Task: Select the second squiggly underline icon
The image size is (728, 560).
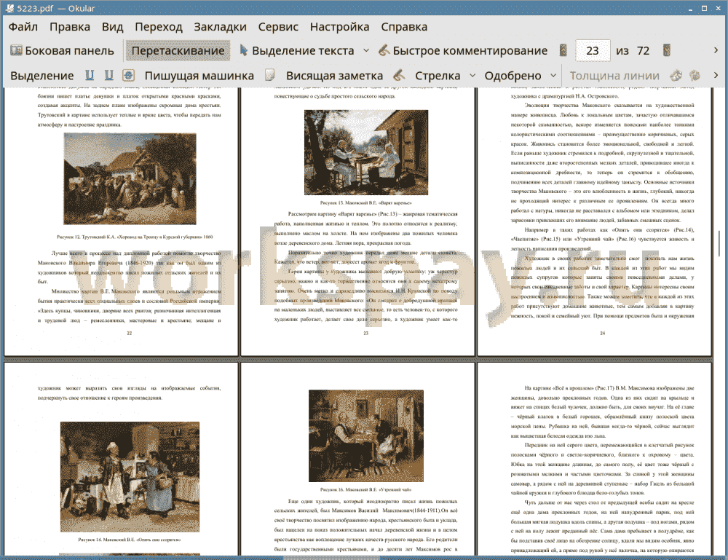Action: coord(109,75)
